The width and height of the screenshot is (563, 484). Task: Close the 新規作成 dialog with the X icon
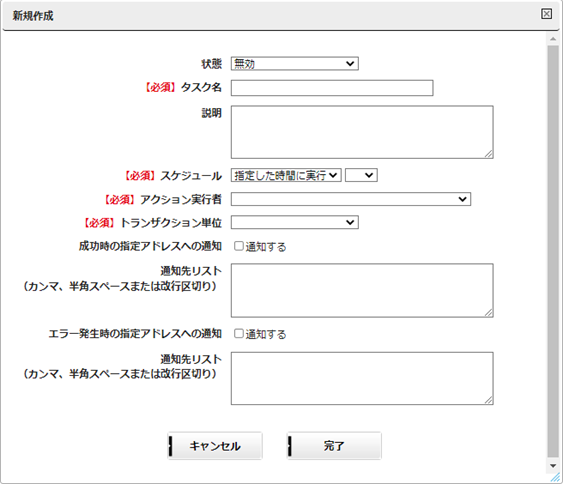click(x=546, y=14)
